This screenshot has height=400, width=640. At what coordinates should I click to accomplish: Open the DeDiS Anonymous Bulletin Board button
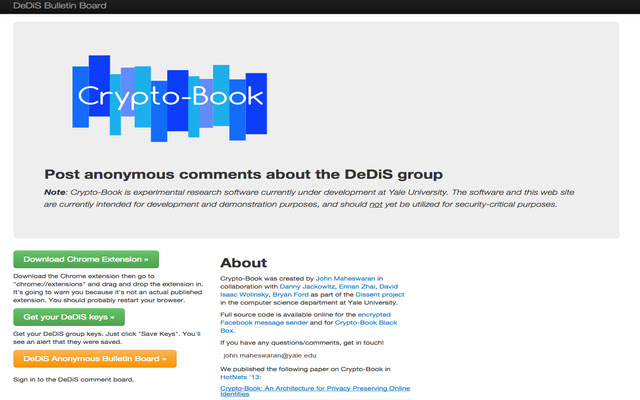coord(95,359)
